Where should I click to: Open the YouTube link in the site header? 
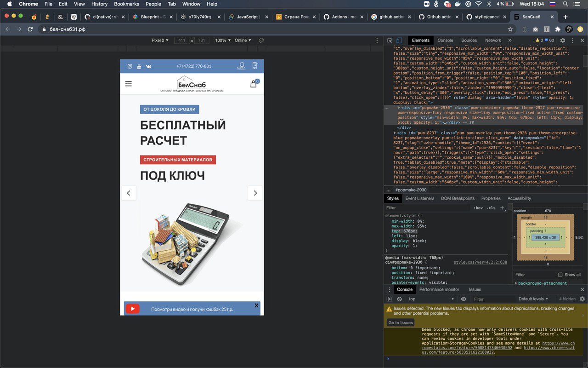tap(139, 66)
